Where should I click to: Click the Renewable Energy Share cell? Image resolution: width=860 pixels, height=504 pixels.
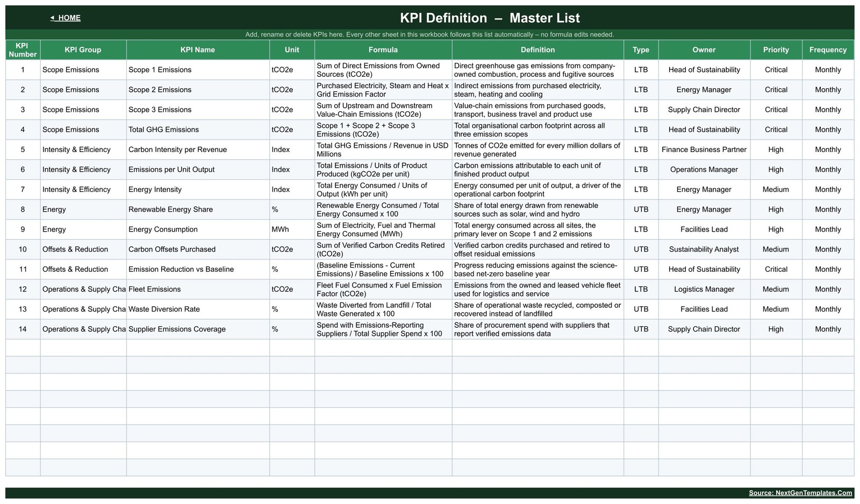[x=198, y=209]
